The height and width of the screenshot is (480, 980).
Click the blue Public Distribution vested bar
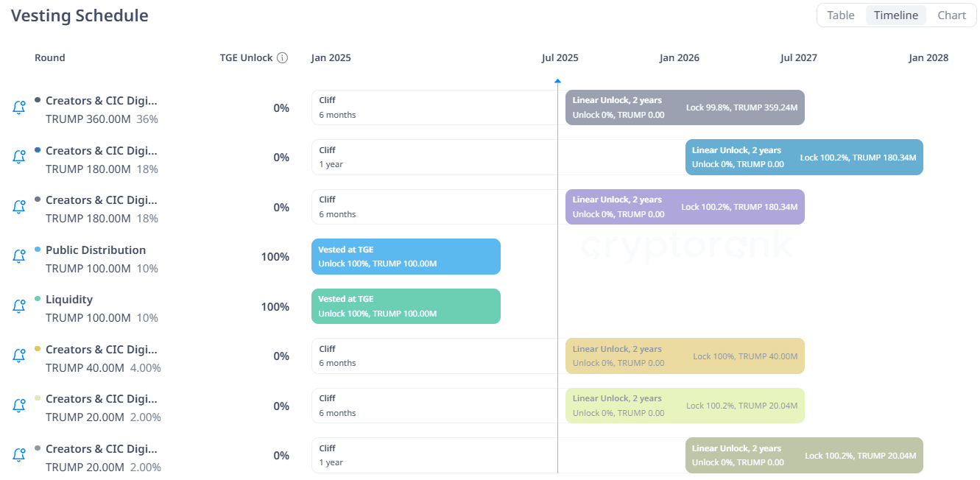pyautogui.click(x=406, y=256)
